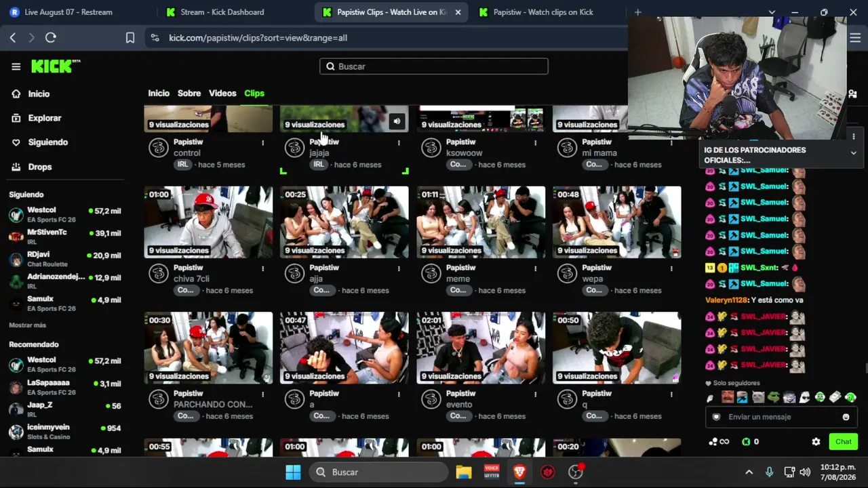Open RDjavi channel in sidebar
The image size is (868, 488).
(65, 259)
